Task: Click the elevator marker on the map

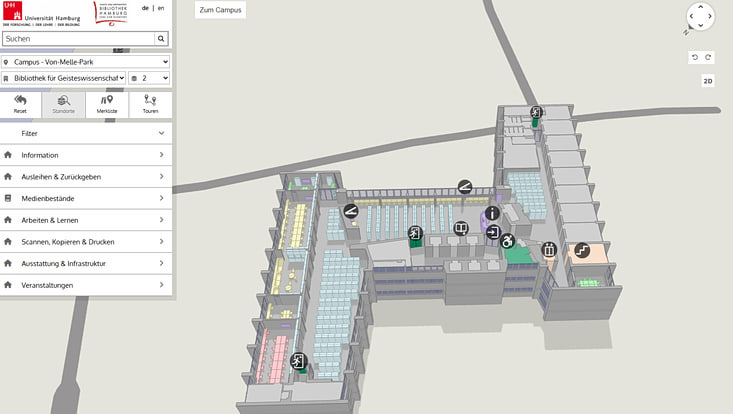Action: [x=548, y=249]
